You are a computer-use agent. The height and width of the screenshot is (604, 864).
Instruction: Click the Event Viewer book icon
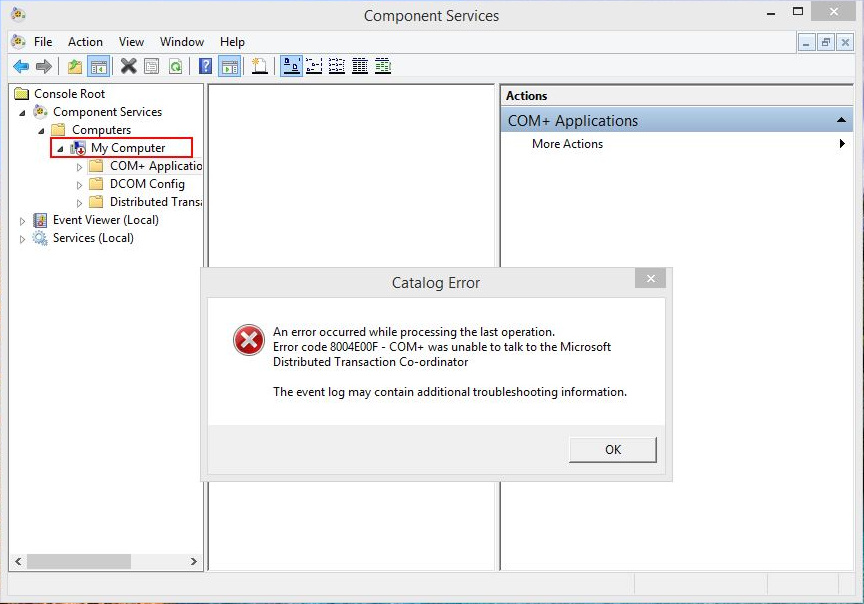click(x=40, y=220)
